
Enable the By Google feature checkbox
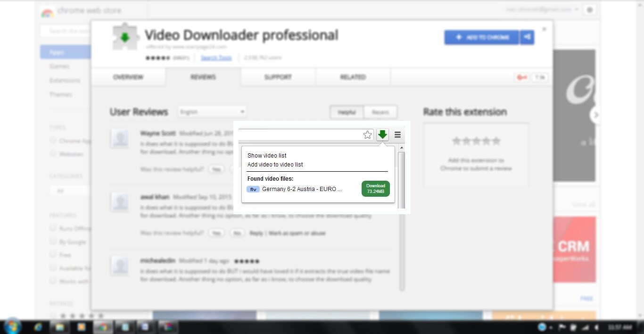pyautogui.click(x=53, y=242)
